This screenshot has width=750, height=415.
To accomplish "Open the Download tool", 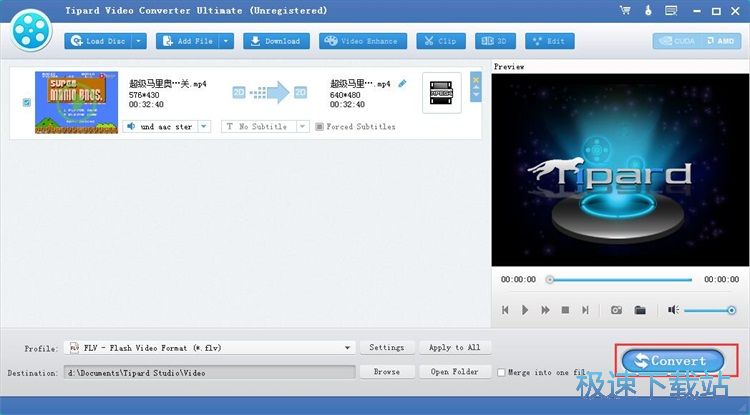I will 276,41.
